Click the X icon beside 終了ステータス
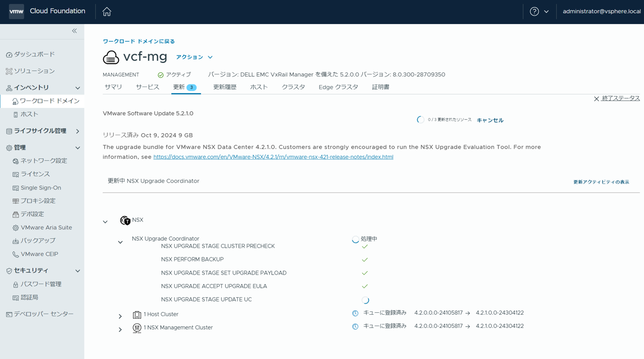644x359 pixels. 596,99
